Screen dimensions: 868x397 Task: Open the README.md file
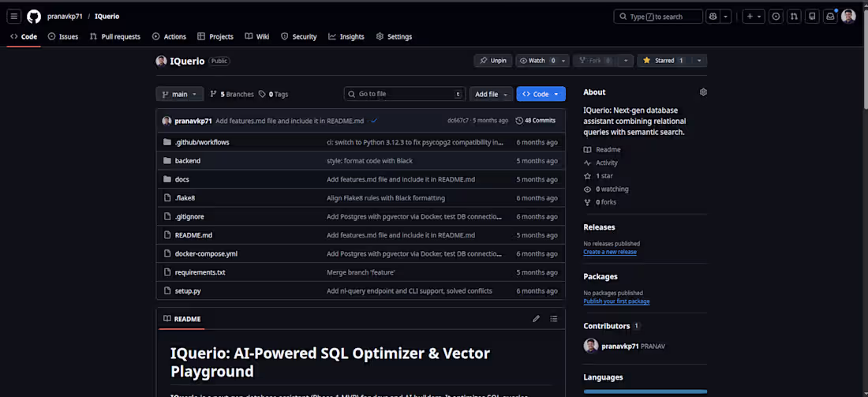click(193, 235)
